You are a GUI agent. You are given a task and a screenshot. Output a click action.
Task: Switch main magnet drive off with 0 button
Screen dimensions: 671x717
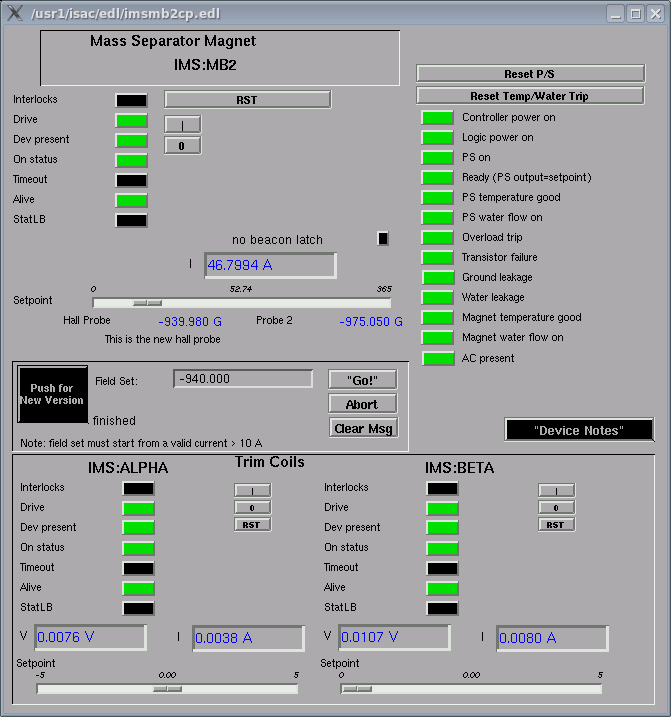coord(182,146)
